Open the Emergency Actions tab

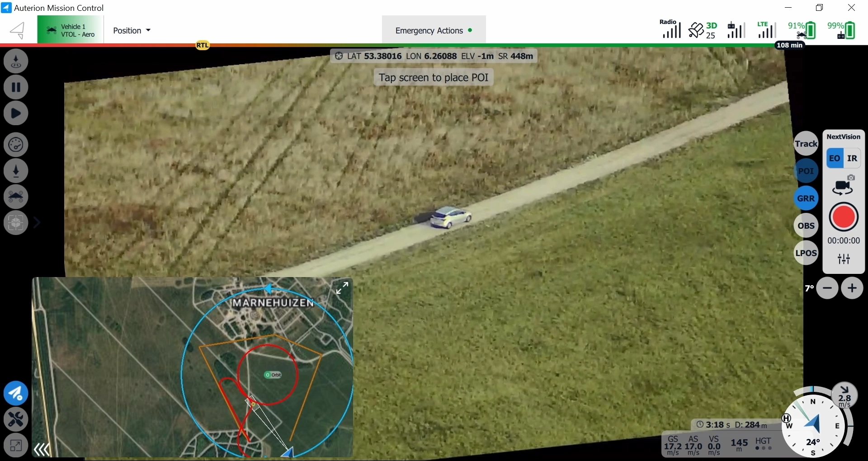coord(434,30)
